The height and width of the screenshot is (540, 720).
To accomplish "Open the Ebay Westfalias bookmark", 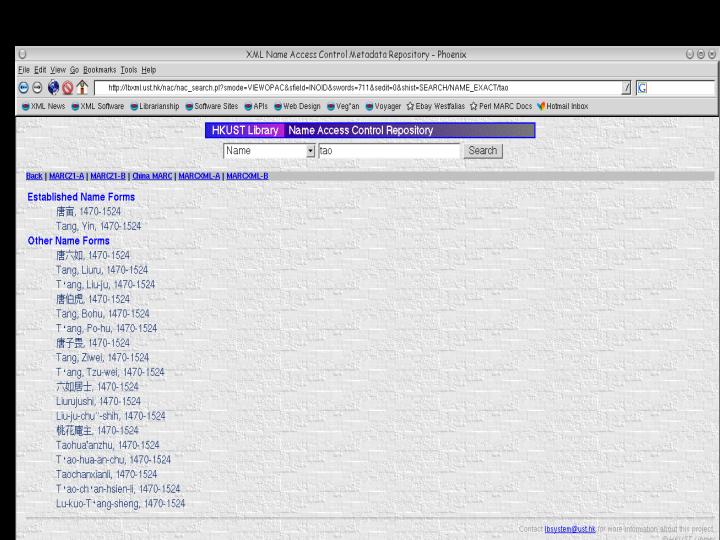I will pos(435,106).
